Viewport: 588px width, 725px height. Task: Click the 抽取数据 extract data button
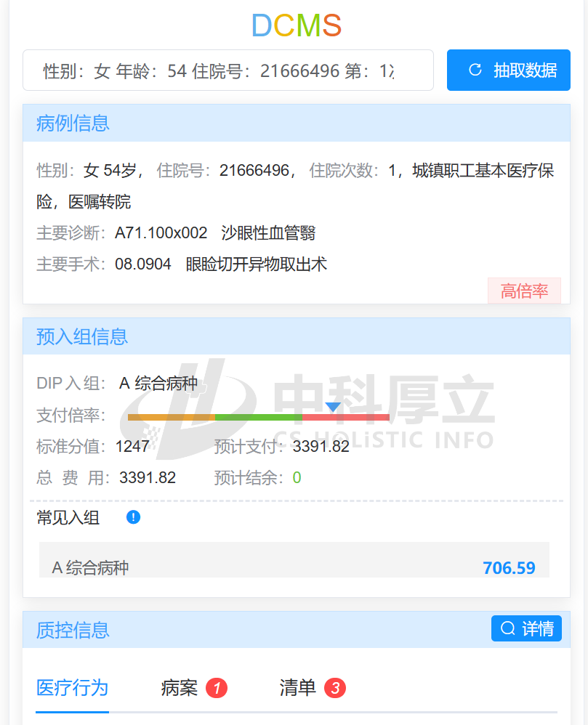[509, 70]
